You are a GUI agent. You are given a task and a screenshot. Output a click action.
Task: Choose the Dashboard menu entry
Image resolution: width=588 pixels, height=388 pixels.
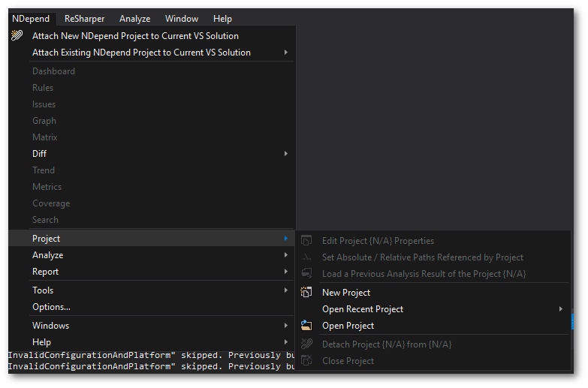point(152,71)
